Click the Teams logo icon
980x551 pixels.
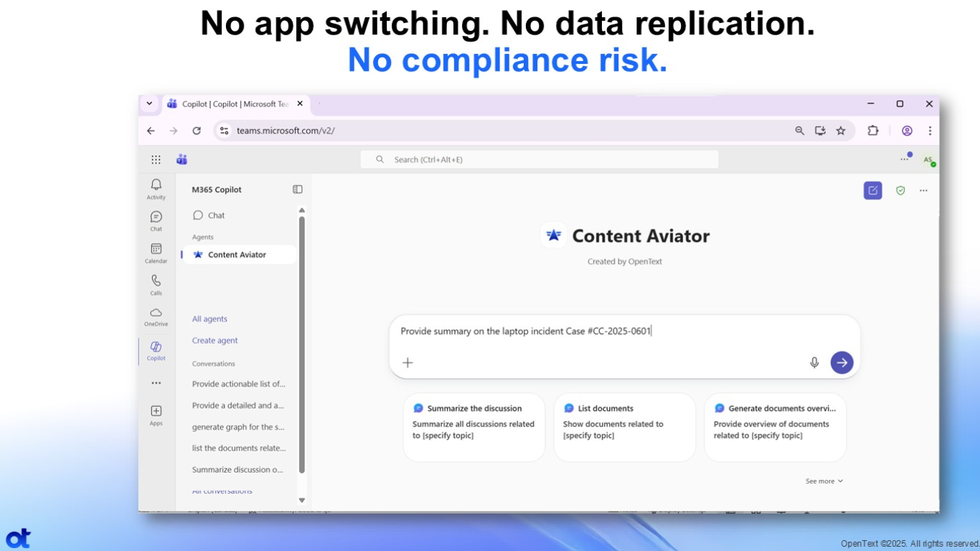tap(182, 159)
